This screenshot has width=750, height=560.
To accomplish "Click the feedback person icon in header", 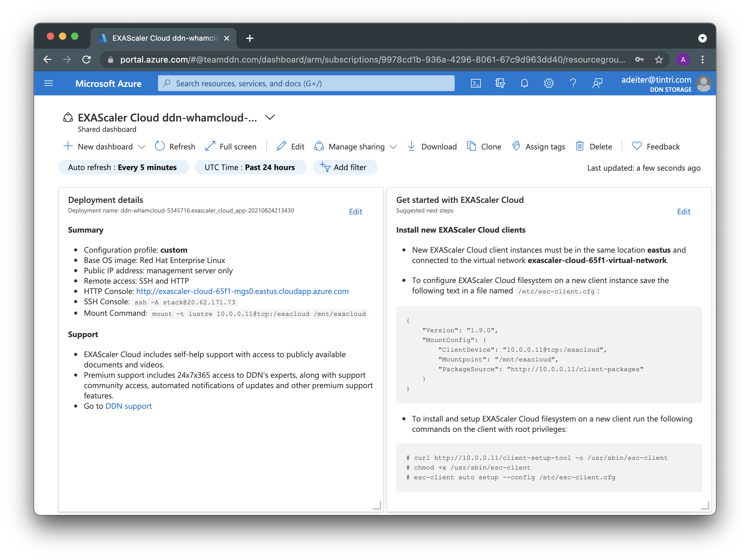I will [x=597, y=83].
